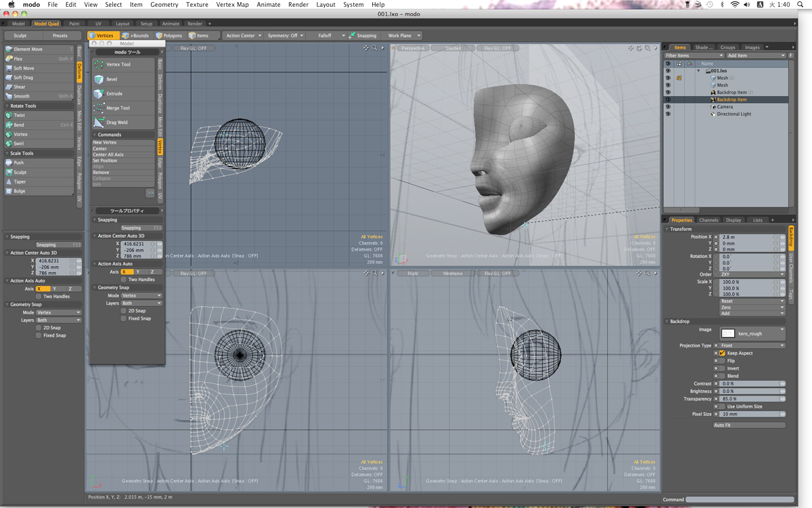Click the Presets button
812x508 pixels.
click(60, 35)
